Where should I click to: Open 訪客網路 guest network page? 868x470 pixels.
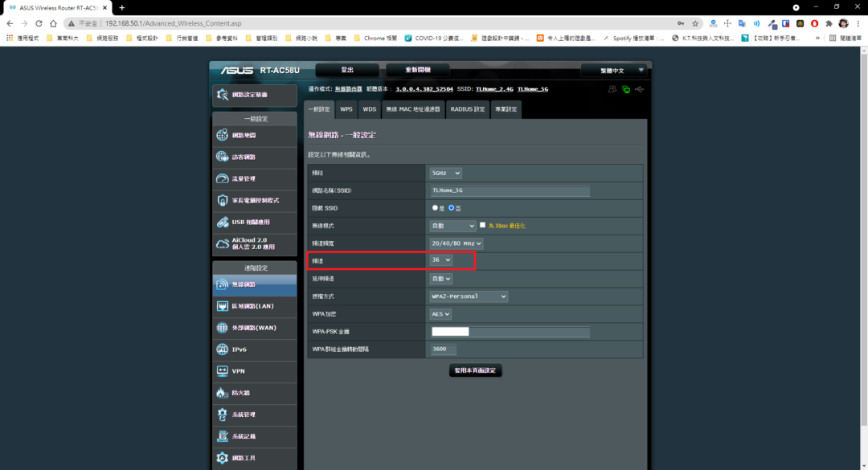[255, 157]
